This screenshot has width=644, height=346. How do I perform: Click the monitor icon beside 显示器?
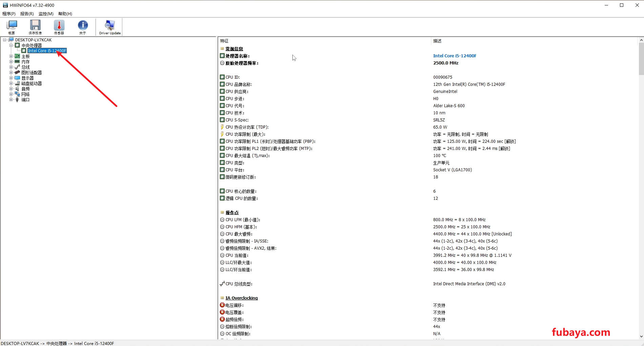pyautogui.click(x=17, y=78)
